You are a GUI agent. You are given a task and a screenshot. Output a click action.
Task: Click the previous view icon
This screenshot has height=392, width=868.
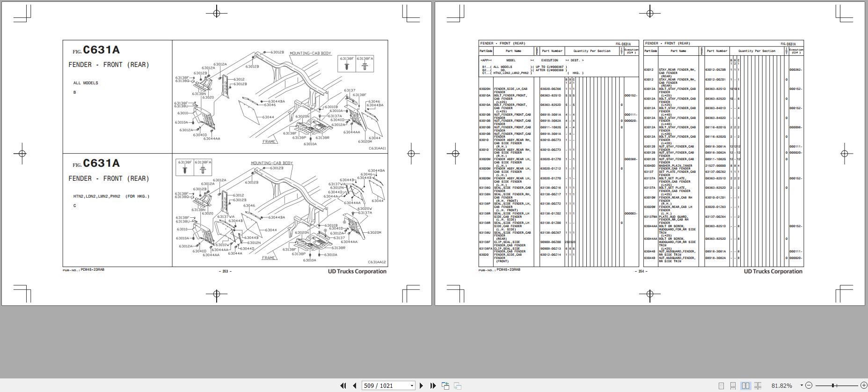(445, 385)
